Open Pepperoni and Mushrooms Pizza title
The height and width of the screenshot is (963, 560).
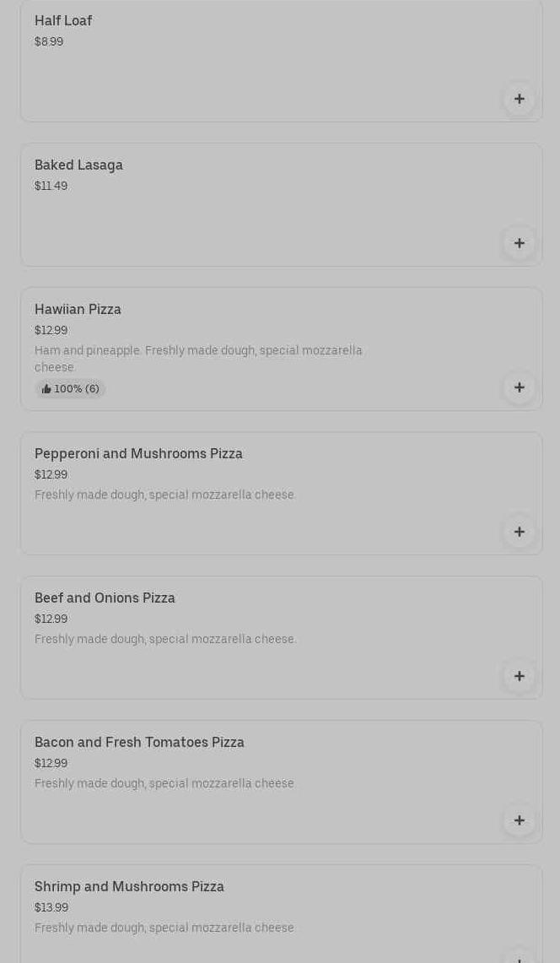(x=138, y=454)
